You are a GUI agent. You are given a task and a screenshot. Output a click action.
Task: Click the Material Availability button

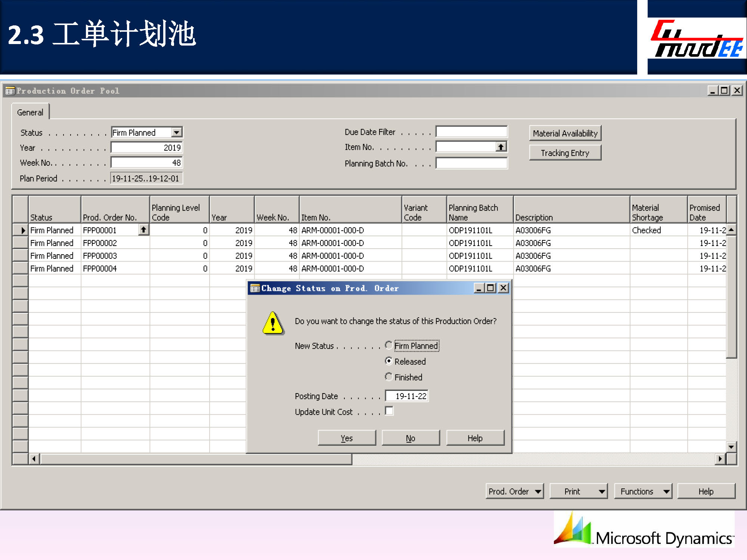[x=565, y=133]
